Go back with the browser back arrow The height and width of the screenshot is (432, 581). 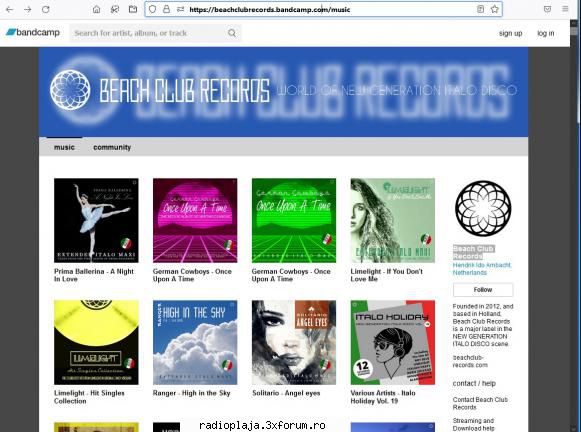point(10,10)
